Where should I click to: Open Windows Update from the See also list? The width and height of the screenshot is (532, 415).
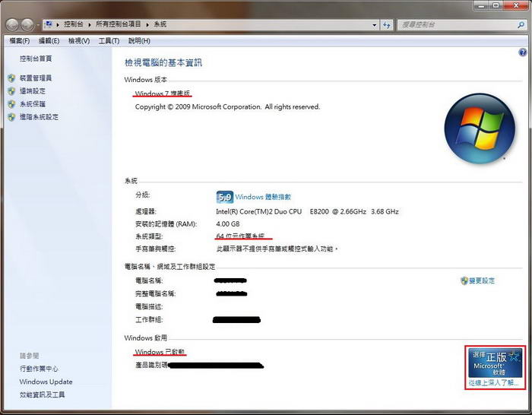tap(46, 382)
